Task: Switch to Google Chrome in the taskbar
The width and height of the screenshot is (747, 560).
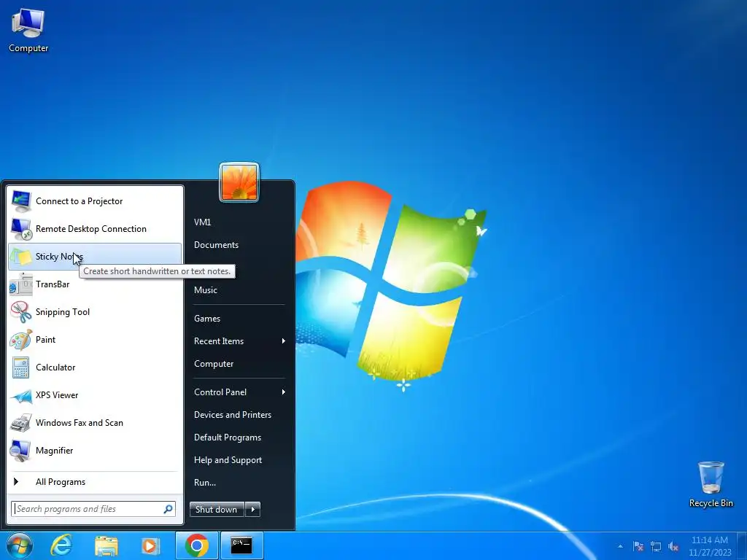Action: pyautogui.click(x=197, y=545)
